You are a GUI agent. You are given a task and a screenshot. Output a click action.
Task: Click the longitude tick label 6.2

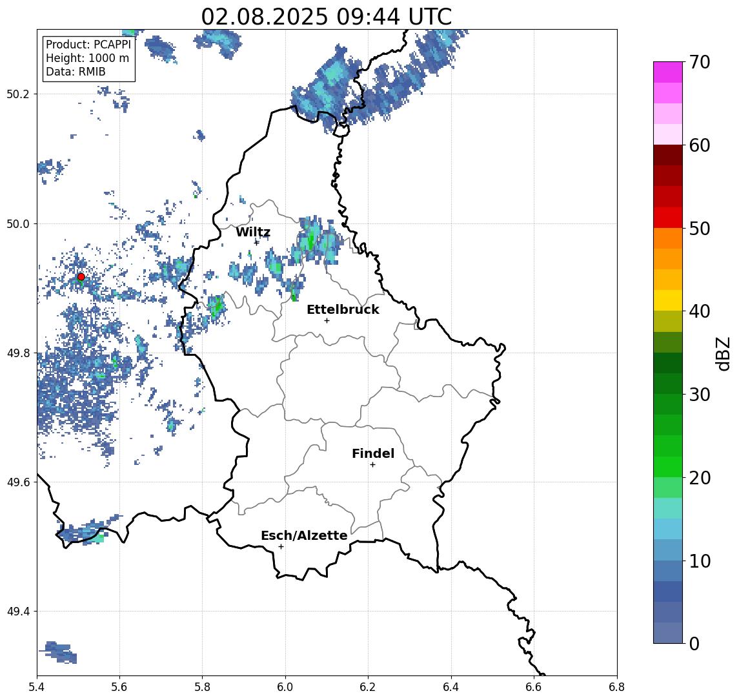(368, 687)
